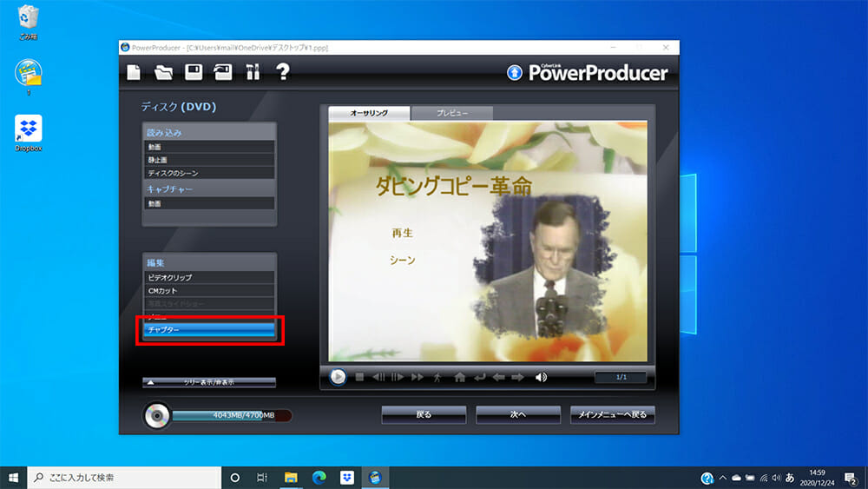
Task: Open a project with the folder icon
Action: 163,73
